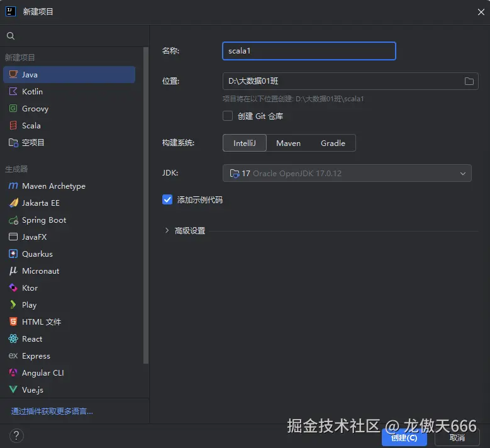Screen dimensions: 490x448
Task: Choose the Express icon
Action: pyautogui.click(x=13, y=356)
